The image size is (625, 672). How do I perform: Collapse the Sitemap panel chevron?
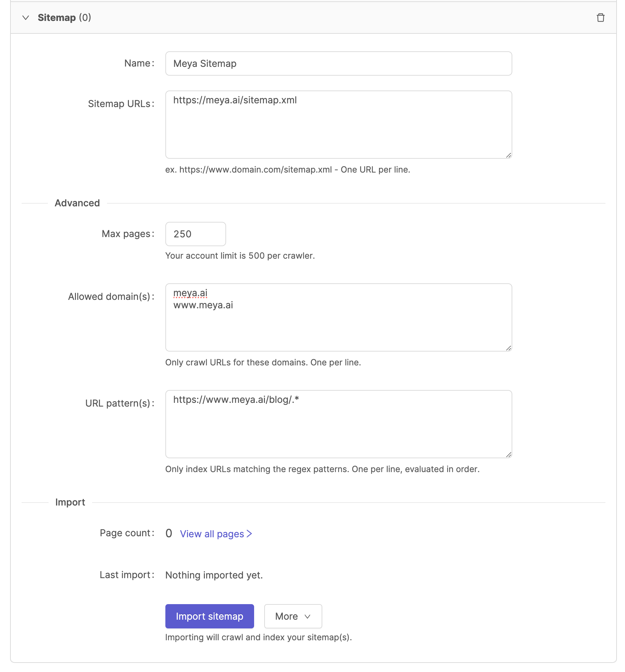(26, 18)
